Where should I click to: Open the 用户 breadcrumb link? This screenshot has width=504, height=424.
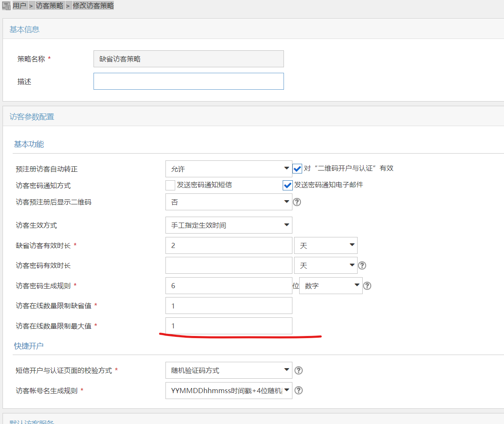(19, 6)
